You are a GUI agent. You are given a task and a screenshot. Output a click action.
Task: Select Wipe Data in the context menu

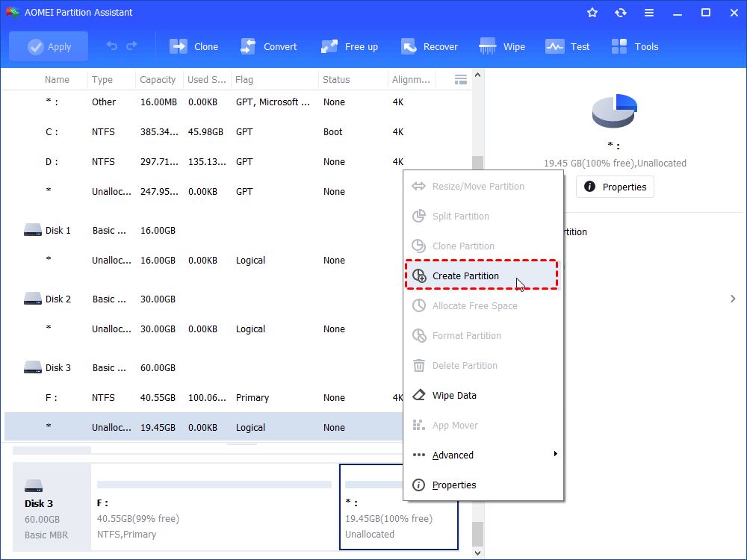coord(455,395)
